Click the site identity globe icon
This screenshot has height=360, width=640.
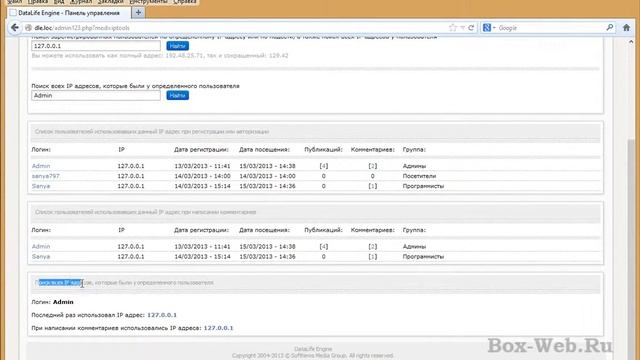tap(28, 28)
